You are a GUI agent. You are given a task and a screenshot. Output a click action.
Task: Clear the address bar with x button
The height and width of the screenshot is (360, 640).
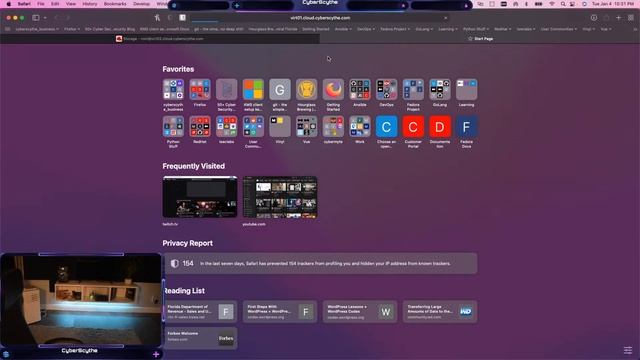click(445, 18)
